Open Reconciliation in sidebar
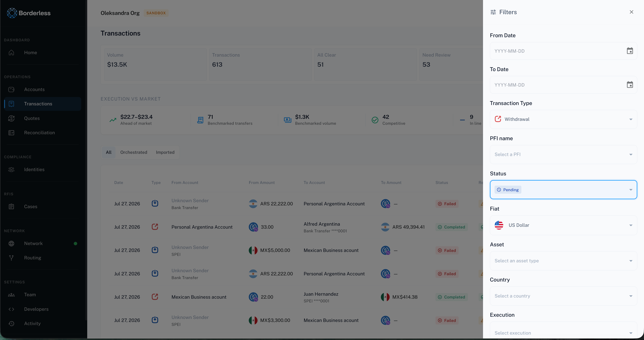The image size is (644, 340). click(x=42, y=133)
